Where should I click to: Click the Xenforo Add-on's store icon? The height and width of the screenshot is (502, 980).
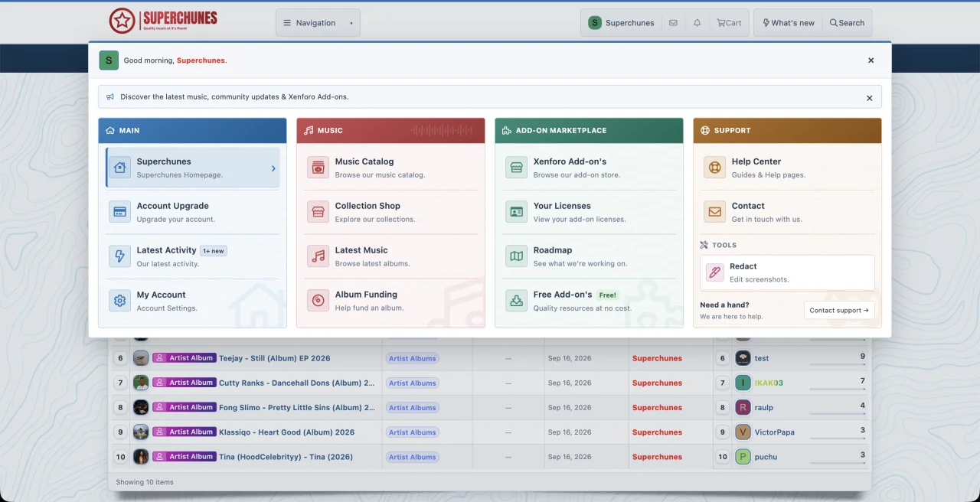coord(517,168)
